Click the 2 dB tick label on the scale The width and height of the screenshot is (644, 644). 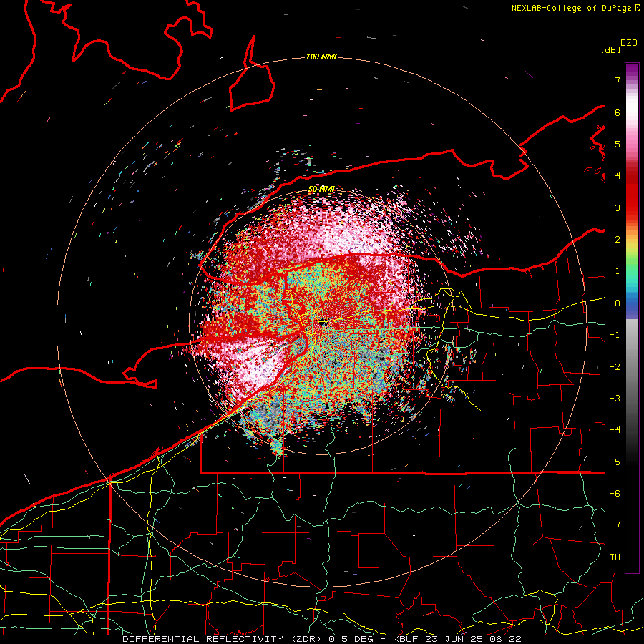click(x=618, y=240)
